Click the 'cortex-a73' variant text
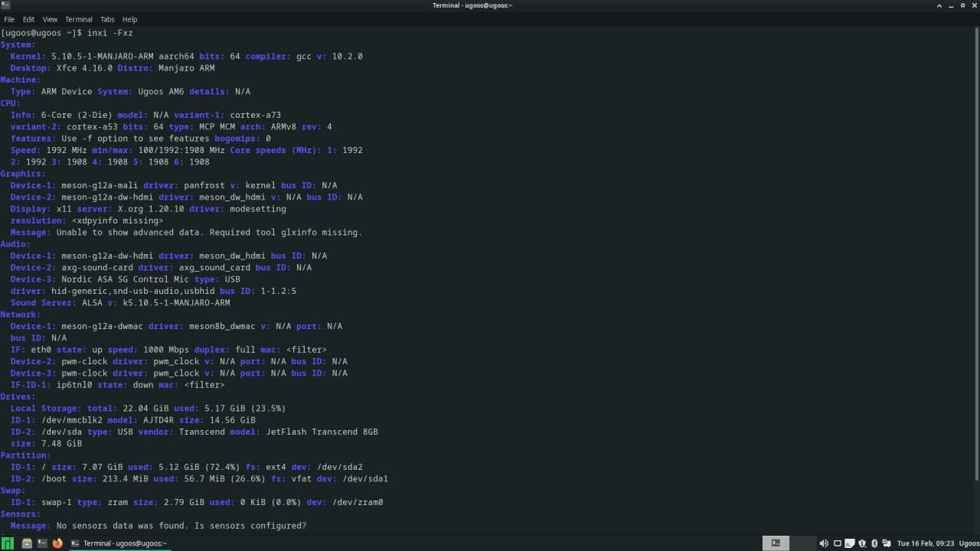Viewport: 980px width, 551px height. (256, 115)
